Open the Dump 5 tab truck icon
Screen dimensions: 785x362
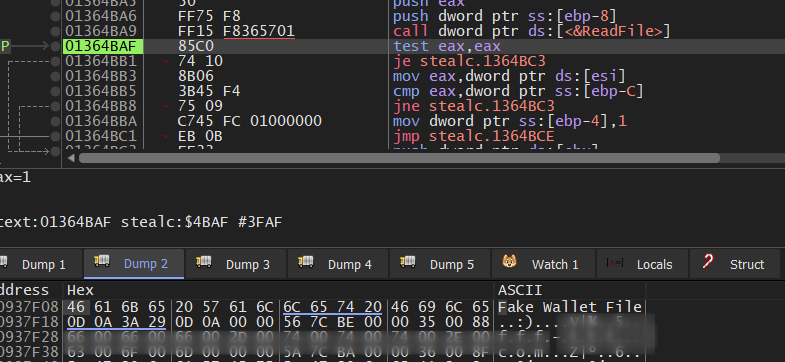pyautogui.click(x=408, y=261)
